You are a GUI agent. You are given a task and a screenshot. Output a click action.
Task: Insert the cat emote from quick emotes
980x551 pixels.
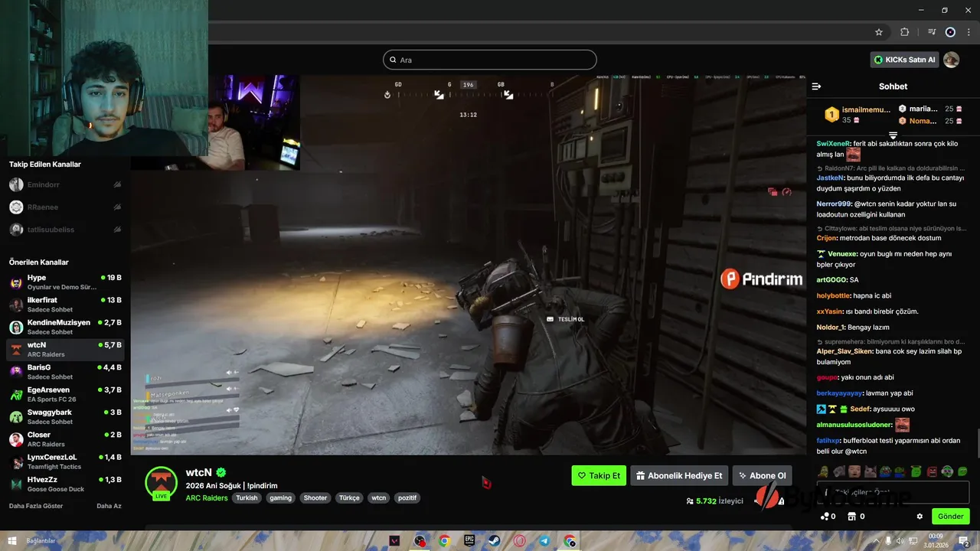pos(870,471)
